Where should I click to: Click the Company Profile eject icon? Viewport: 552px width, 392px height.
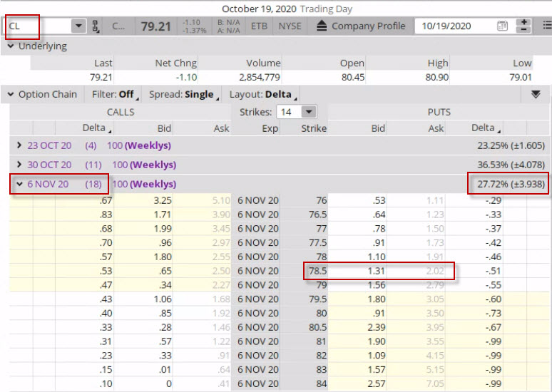pyautogui.click(x=322, y=26)
